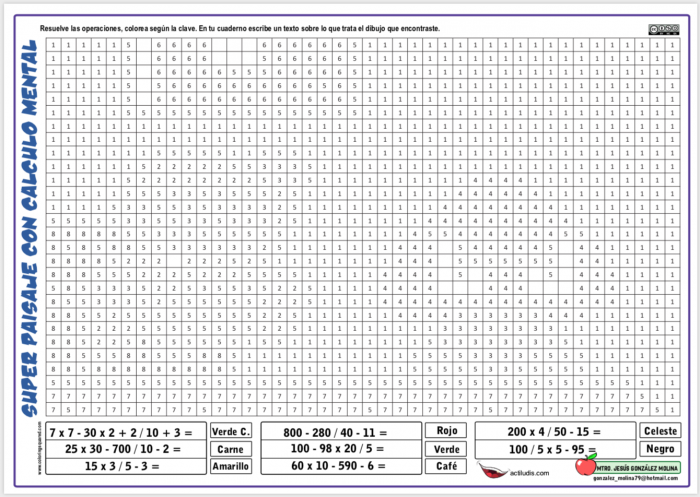Image resolution: width=700 pixels, height=497 pixels.
Task: Click the 'Verde C.' color key box
Action: coord(231,431)
